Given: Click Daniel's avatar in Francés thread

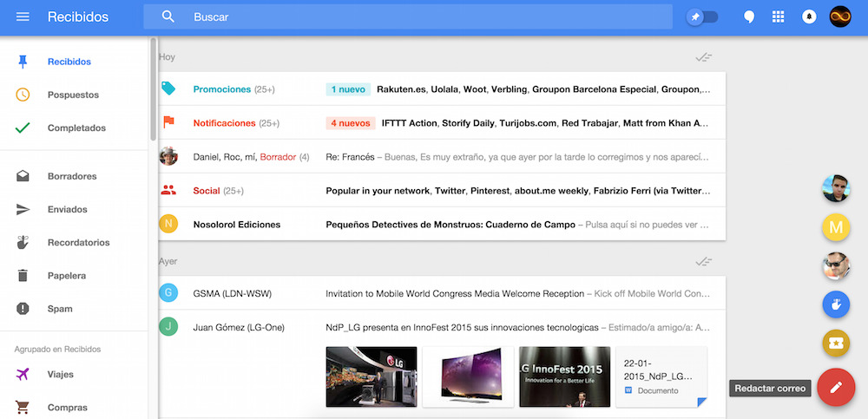Looking at the screenshot, I should pos(168,156).
